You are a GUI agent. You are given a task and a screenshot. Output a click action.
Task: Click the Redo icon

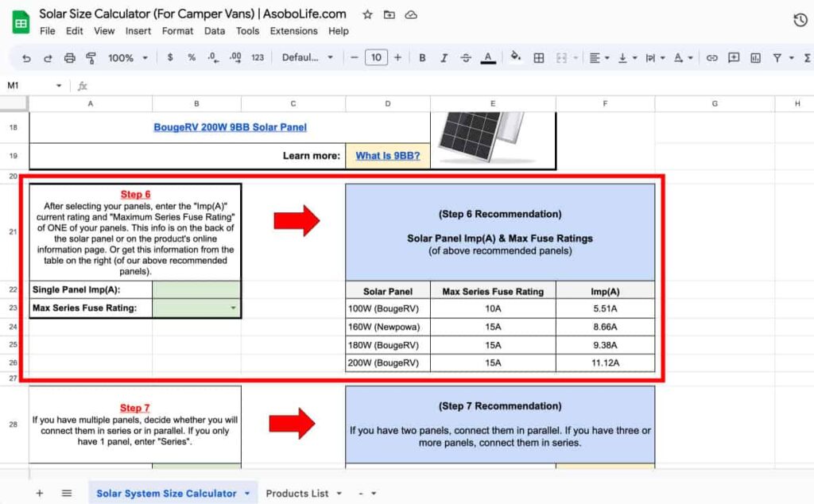(48, 58)
